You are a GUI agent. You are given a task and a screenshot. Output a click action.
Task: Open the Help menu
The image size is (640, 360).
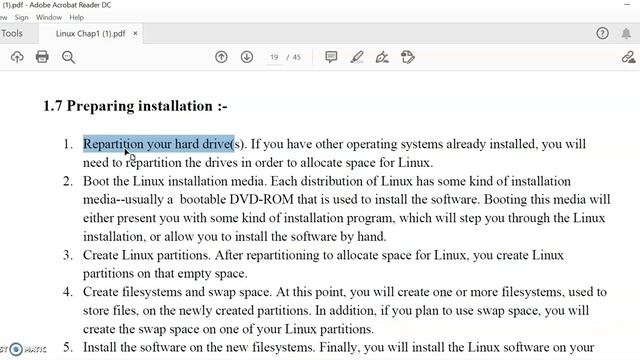[76, 18]
